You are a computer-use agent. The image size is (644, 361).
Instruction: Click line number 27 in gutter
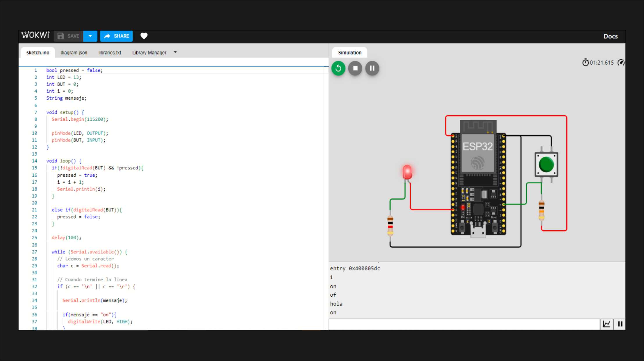click(x=35, y=252)
